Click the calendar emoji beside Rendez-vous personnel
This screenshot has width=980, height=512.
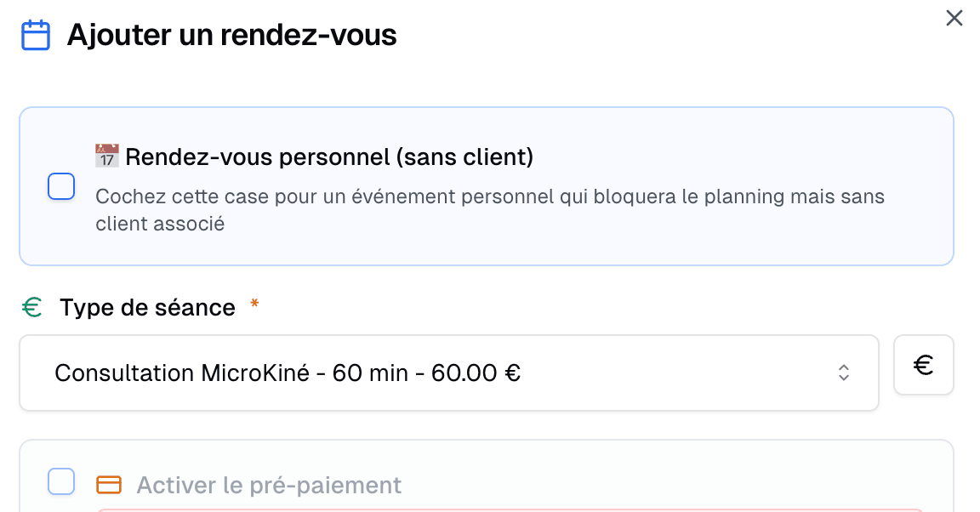(107, 156)
